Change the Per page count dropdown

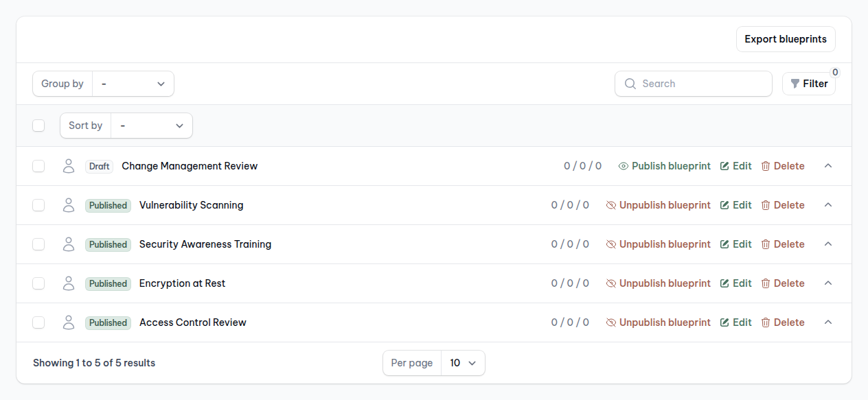click(x=463, y=363)
